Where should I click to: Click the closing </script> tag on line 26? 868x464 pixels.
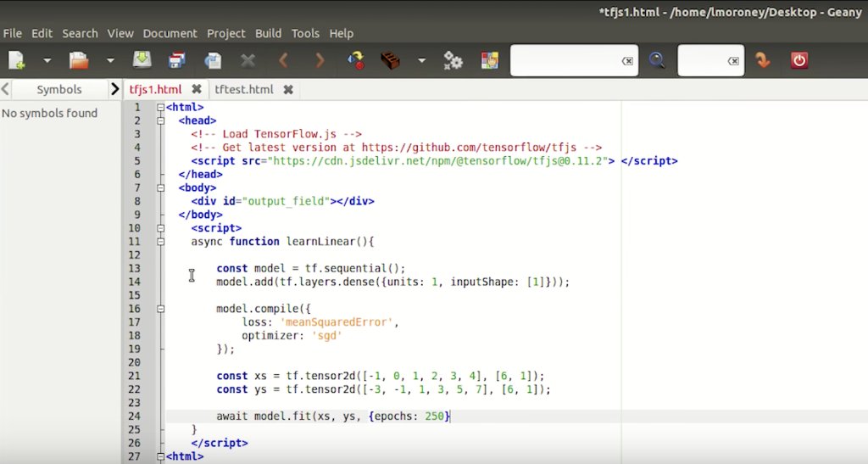coord(220,443)
